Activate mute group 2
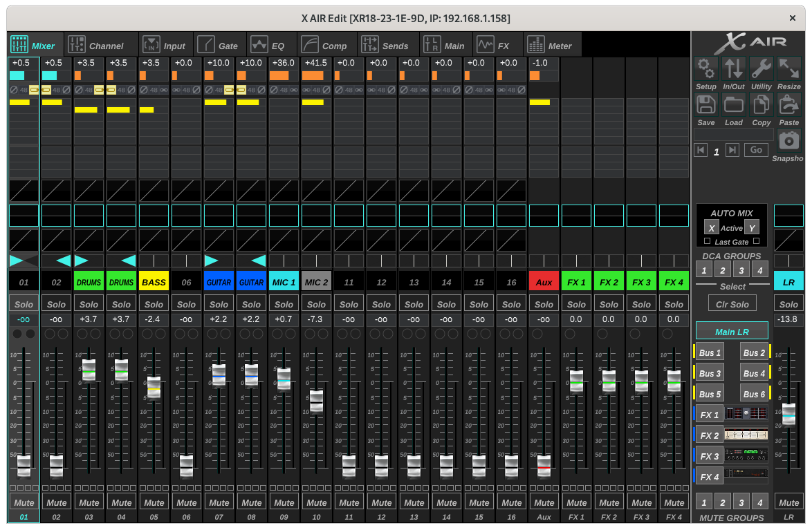The height and width of the screenshot is (530, 812). pos(722,502)
